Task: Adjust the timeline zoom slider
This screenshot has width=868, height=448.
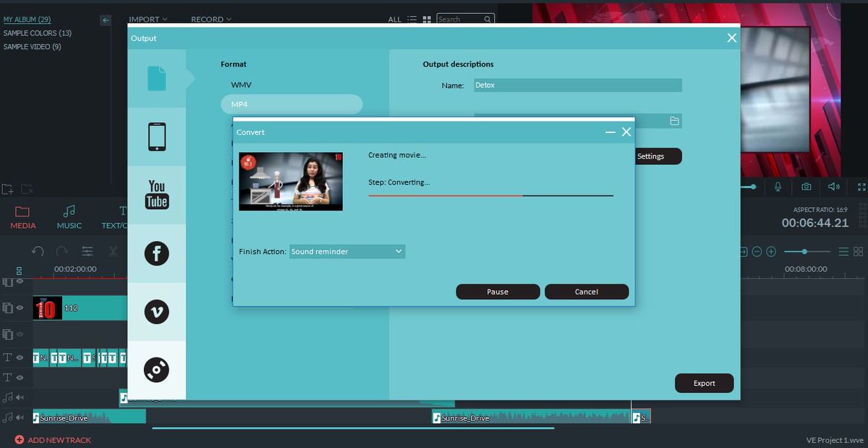Action: click(806, 251)
